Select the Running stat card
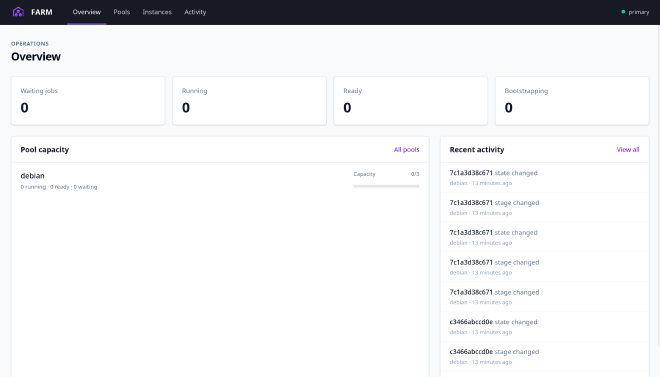Viewport: 660px width, 377px height. 249,101
